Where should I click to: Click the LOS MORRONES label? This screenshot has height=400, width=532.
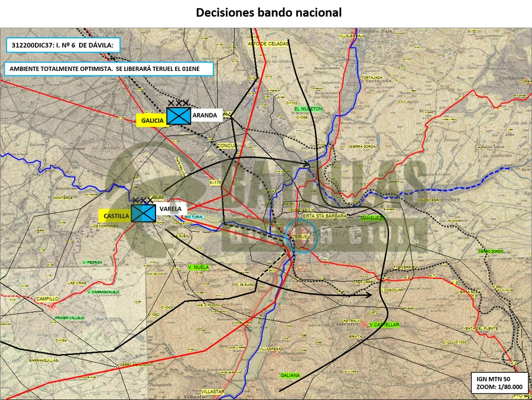(x=105, y=226)
